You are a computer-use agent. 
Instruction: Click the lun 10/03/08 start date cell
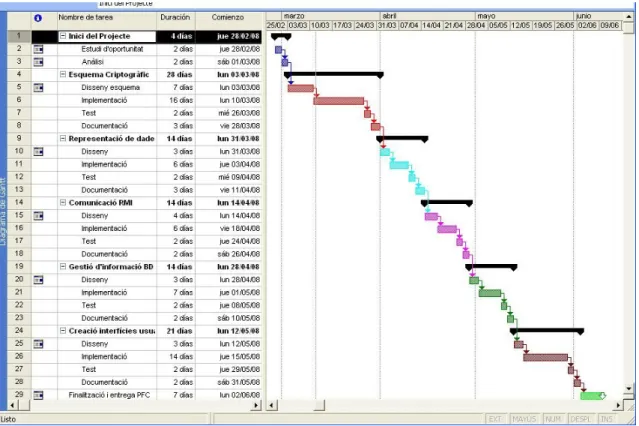[x=229, y=100]
